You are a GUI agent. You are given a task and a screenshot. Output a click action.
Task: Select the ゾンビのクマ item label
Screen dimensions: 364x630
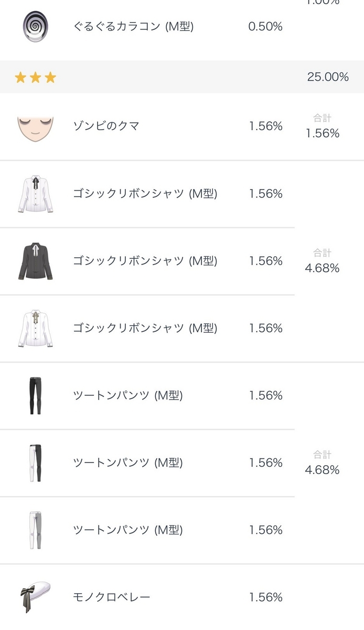tap(106, 126)
